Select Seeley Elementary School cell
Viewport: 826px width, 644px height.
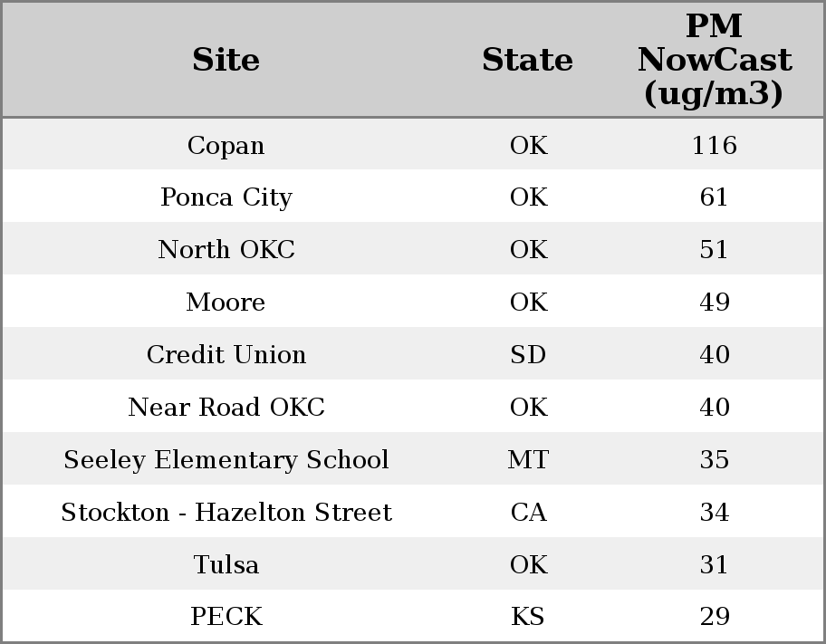(x=226, y=460)
